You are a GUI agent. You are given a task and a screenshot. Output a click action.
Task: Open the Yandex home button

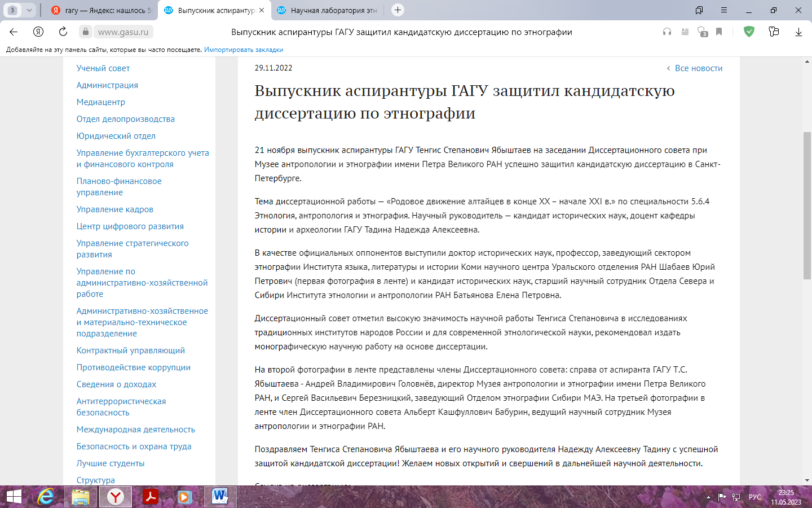tap(38, 32)
